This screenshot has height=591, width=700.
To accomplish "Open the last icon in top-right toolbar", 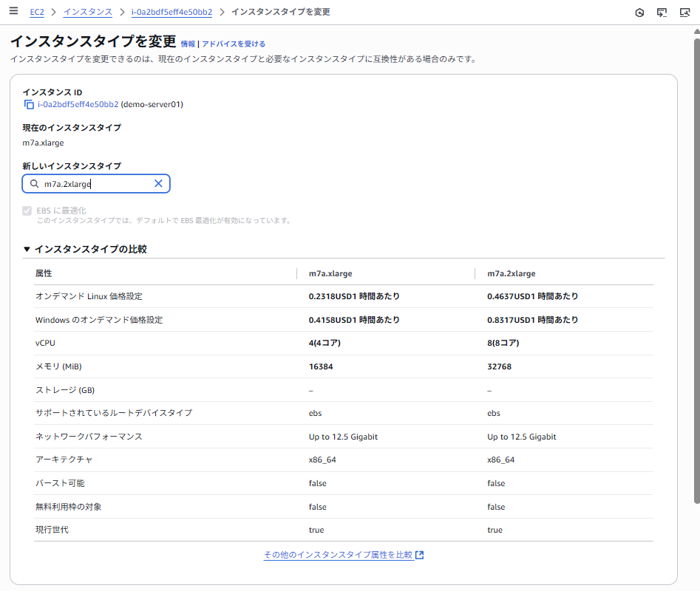I will tap(684, 13).
